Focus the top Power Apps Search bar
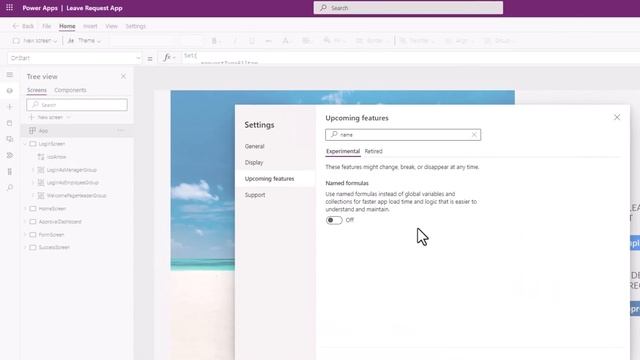 408,8
